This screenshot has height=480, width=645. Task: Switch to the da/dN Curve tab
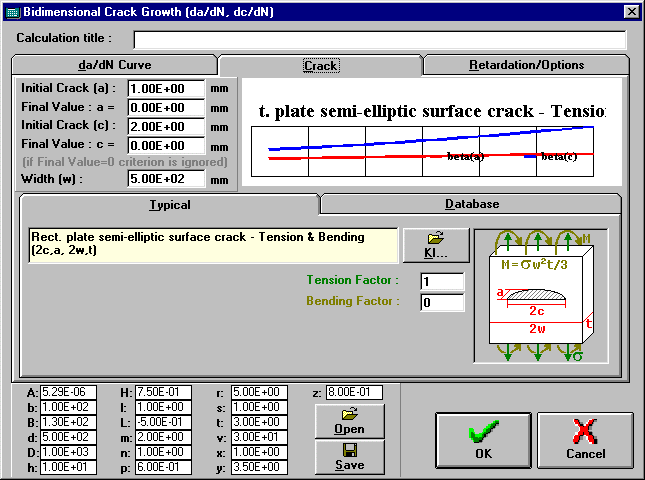pos(114,65)
